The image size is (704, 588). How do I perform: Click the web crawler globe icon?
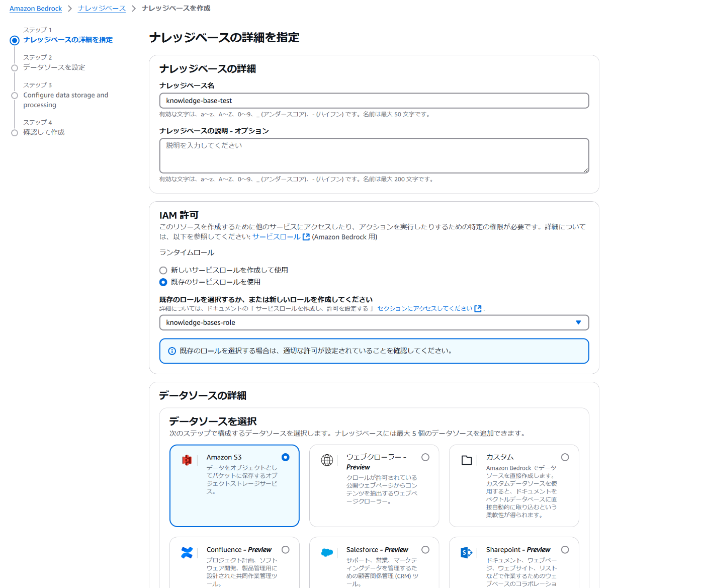pyautogui.click(x=327, y=460)
